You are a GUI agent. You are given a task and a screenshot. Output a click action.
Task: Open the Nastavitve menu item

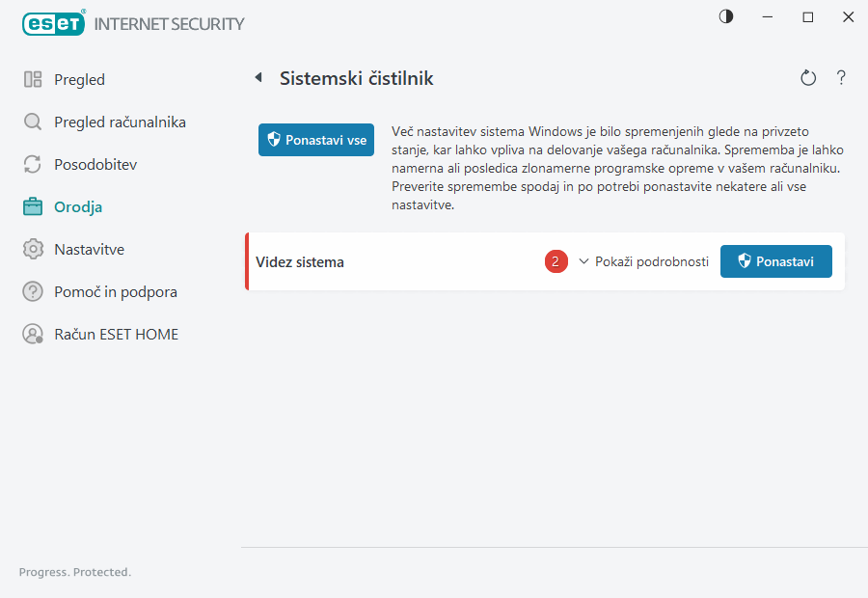coord(90,250)
